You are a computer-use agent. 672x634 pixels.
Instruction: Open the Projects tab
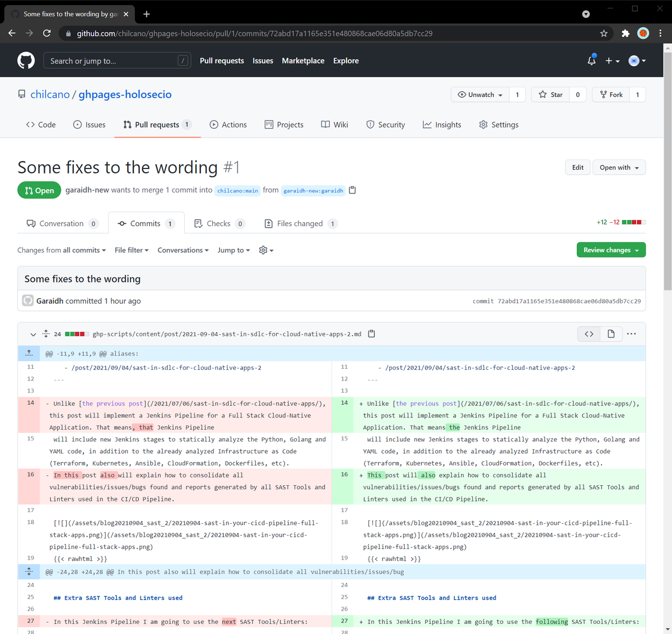click(x=284, y=125)
